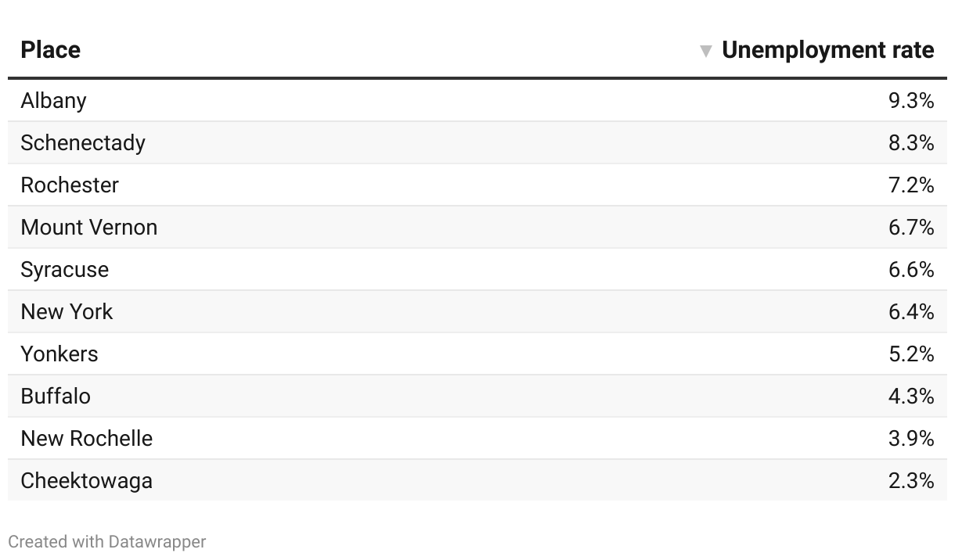
Task: Select the 6.4% New York rate
Action: (x=911, y=312)
